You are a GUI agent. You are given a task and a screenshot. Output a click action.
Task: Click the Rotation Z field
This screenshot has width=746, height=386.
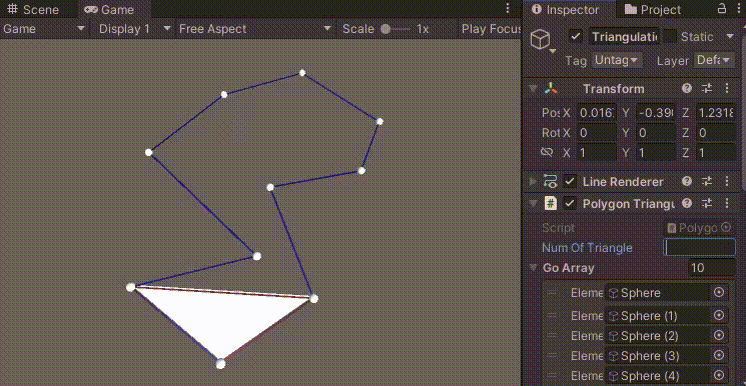(715, 133)
